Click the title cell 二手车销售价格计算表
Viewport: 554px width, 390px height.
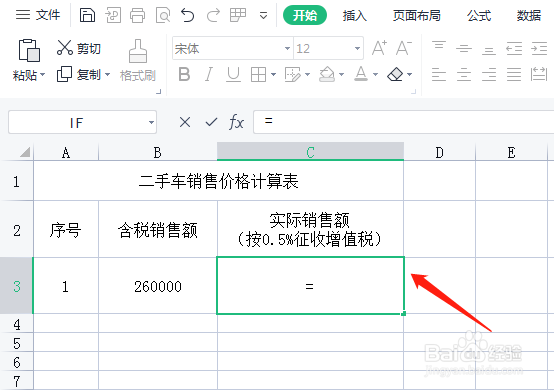click(219, 181)
